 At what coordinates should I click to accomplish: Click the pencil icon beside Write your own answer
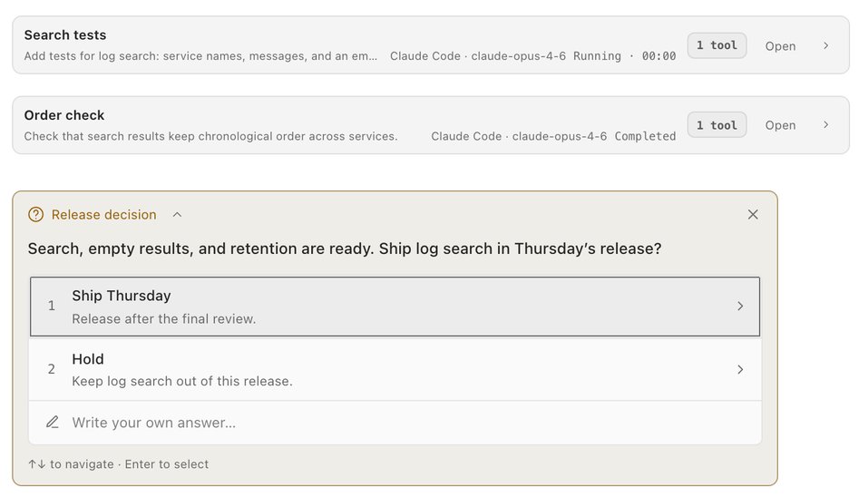(52, 423)
